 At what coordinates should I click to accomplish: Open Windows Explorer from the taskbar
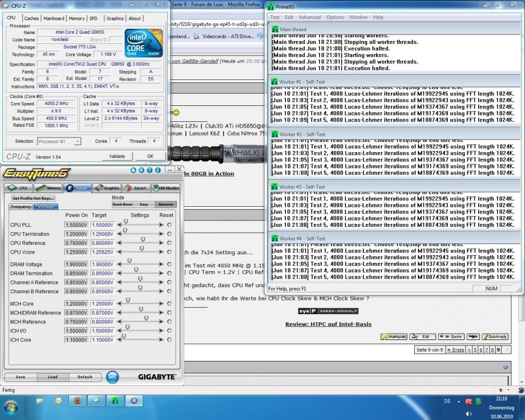[40, 401]
